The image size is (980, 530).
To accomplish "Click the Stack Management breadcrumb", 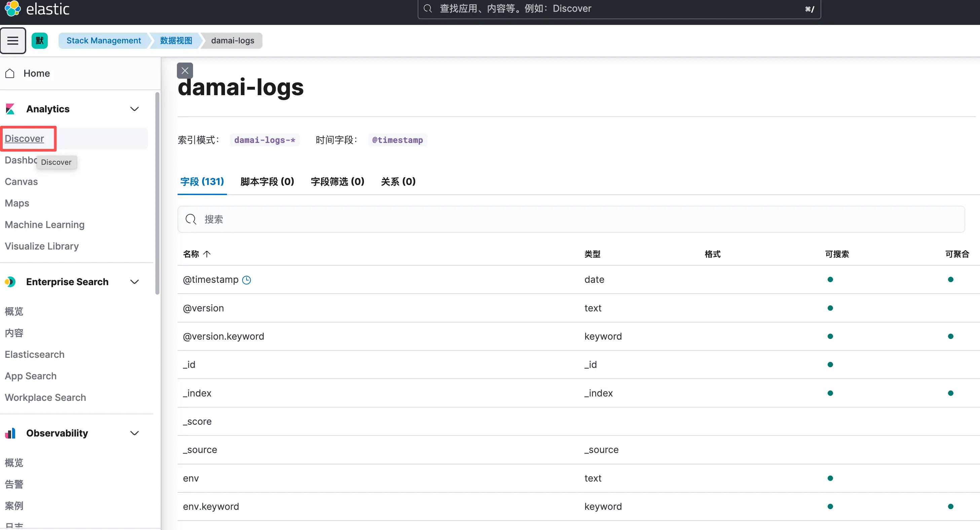I will pyautogui.click(x=104, y=40).
